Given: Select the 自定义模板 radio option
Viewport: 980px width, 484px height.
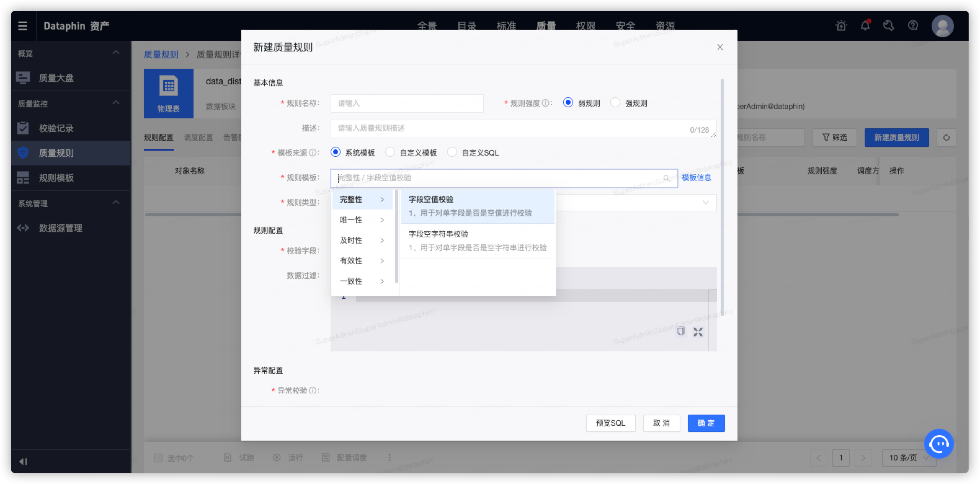Looking at the screenshot, I should click(390, 152).
